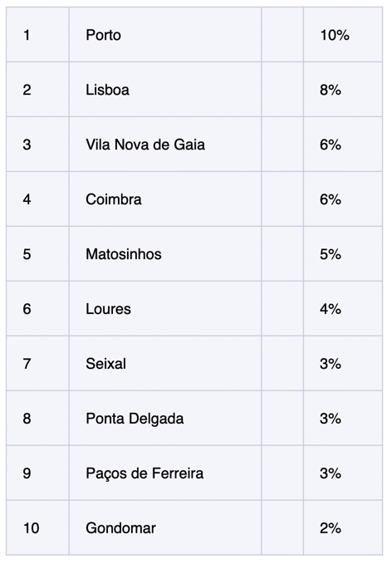Select rank number 7 cell
The width and height of the screenshot is (392, 569).
[37, 364]
